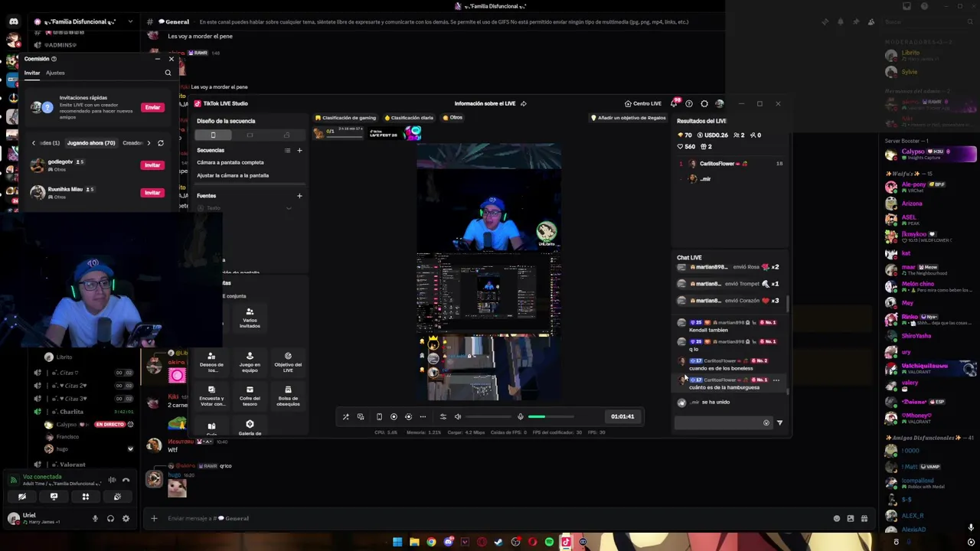Select Clasificación diaria tab
The width and height of the screenshot is (980, 551).
tap(409, 118)
